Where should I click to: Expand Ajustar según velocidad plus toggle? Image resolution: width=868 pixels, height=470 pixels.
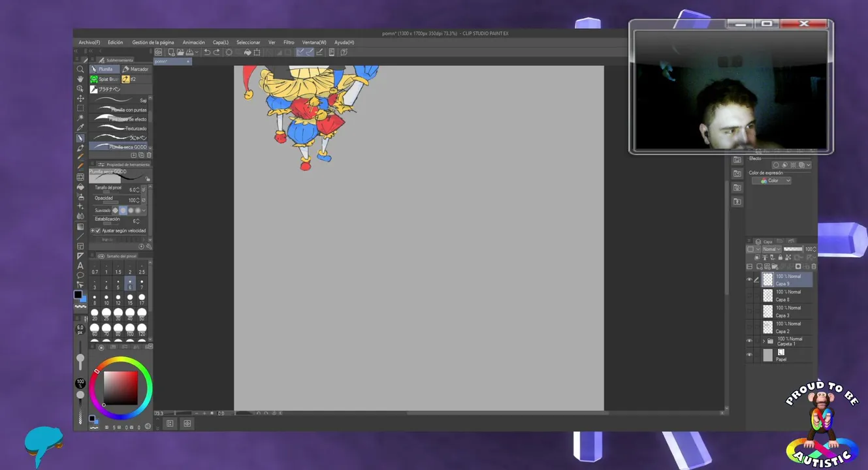[x=92, y=230]
